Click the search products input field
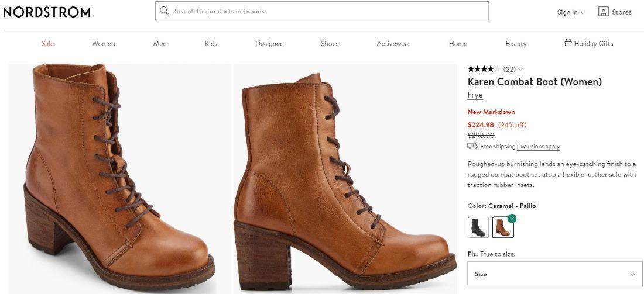 [328, 11]
